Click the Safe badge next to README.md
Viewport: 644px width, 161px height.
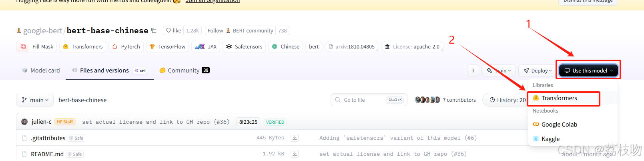click(x=75, y=154)
